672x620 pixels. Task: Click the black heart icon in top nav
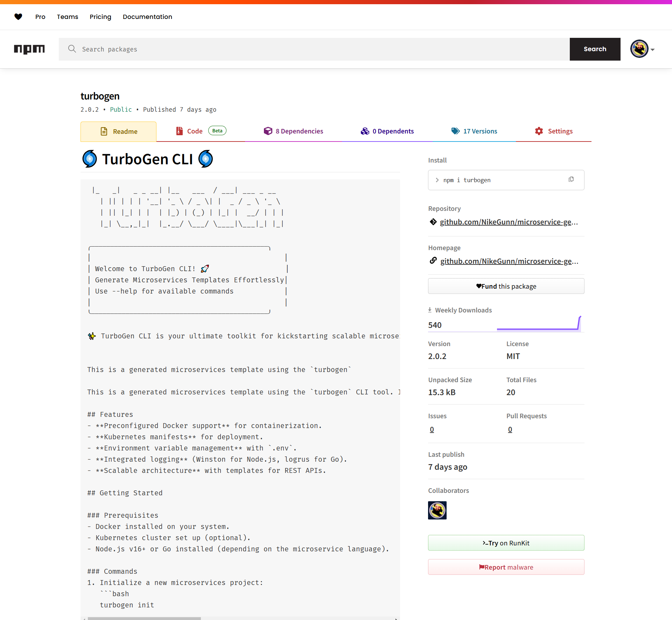click(18, 16)
